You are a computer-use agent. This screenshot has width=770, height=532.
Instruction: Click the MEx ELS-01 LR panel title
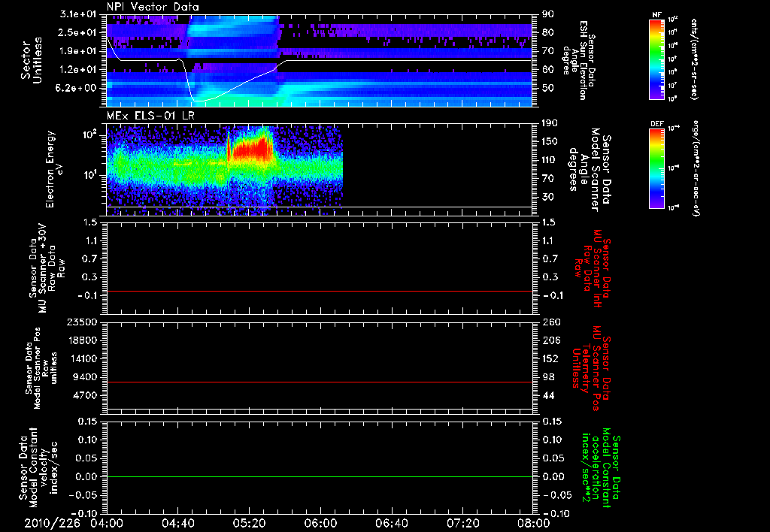pos(150,116)
